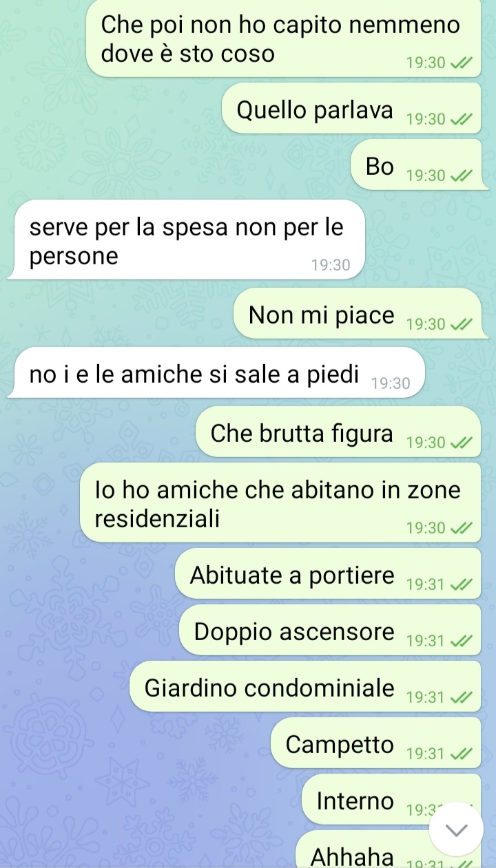The image size is (496, 868).
Task: Tap read checkmarks on 'Quello parlava' message
Action: pos(461,119)
